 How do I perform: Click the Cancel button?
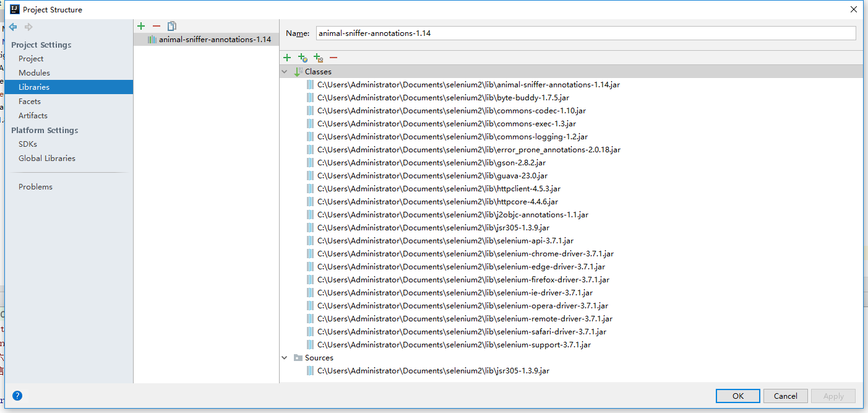click(x=785, y=396)
